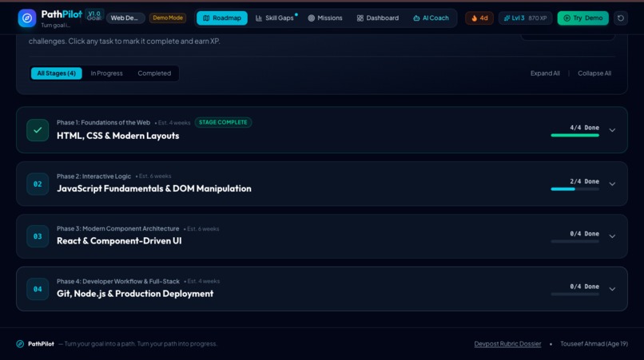Click the 02 stage number badge
The width and height of the screenshot is (644, 360).
coord(38,184)
